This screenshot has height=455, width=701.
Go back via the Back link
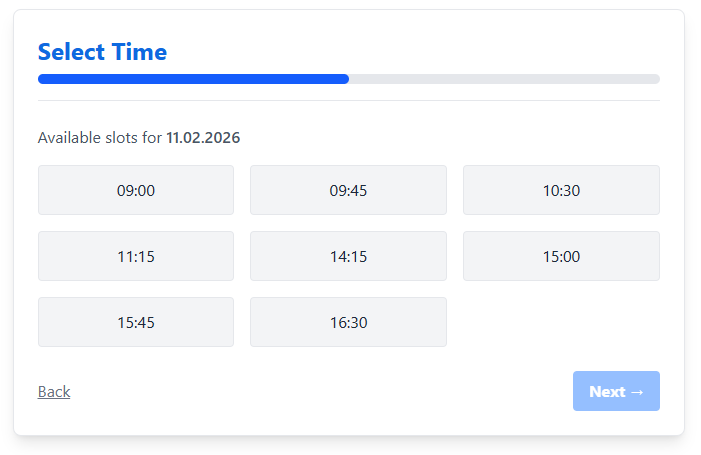pos(54,392)
